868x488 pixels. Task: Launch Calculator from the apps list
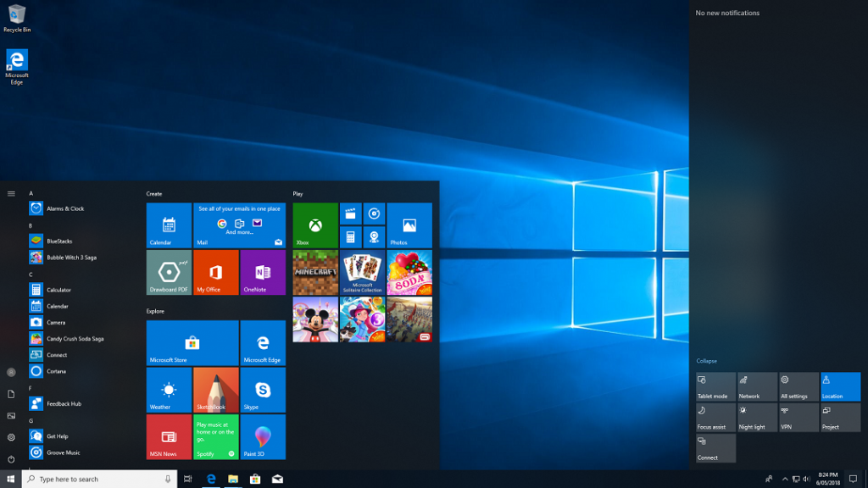coord(58,290)
